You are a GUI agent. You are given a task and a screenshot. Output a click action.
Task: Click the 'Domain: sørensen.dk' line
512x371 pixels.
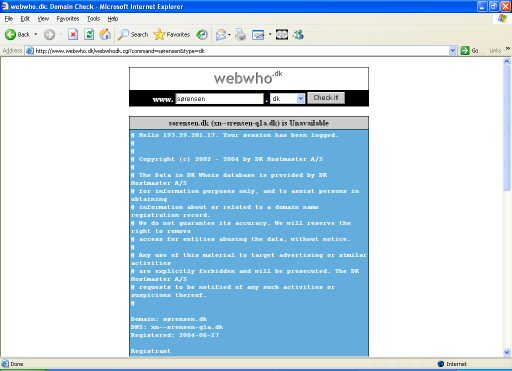169,319
